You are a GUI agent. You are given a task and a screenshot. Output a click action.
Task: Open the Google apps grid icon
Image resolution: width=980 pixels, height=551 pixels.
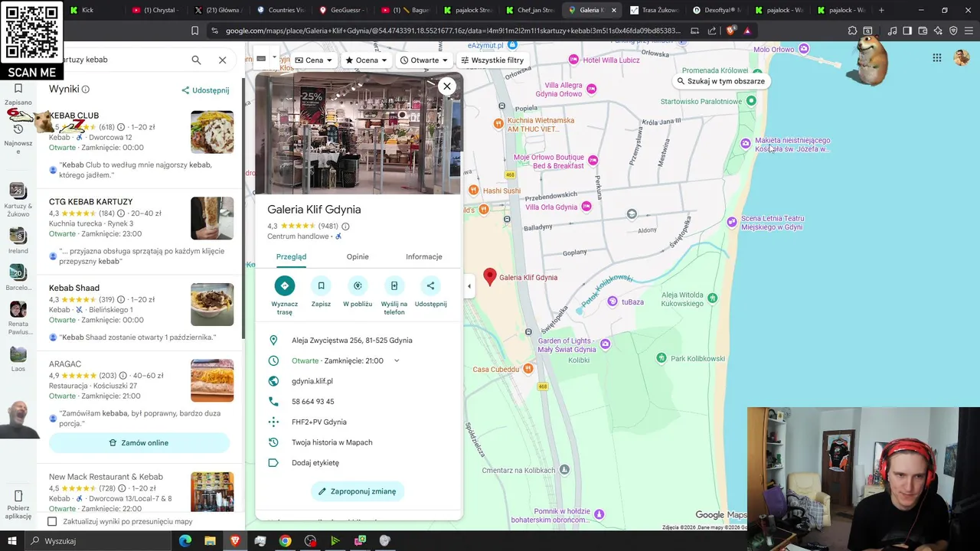[x=937, y=57]
